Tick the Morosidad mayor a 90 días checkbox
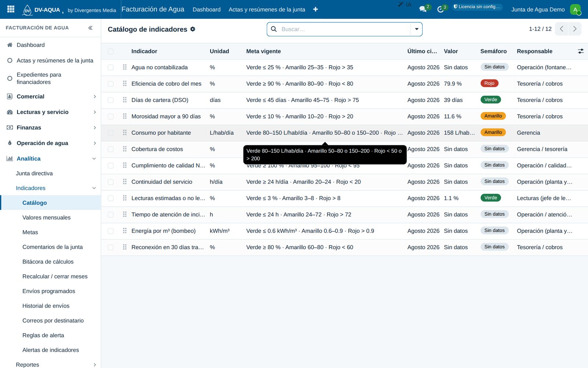The height and width of the screenshot is (368, 588). coord(111,117)
